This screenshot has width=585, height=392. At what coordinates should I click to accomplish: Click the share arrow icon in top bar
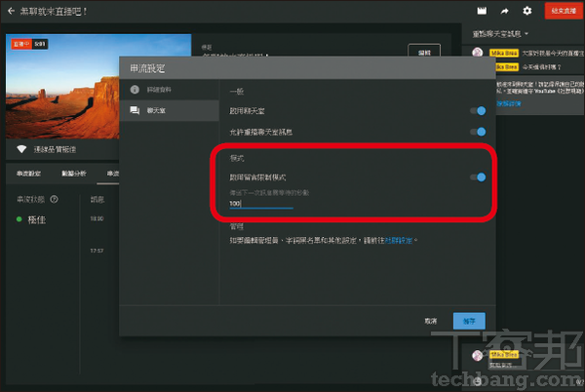(504, 11)
